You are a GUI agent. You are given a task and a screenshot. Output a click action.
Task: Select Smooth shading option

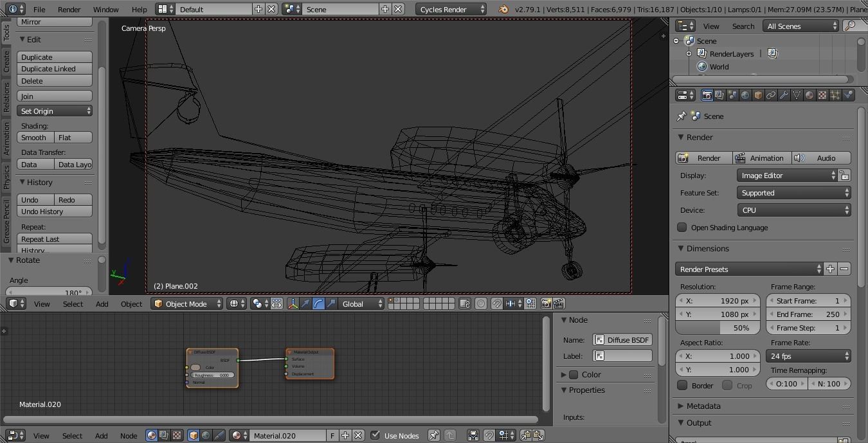36,138
